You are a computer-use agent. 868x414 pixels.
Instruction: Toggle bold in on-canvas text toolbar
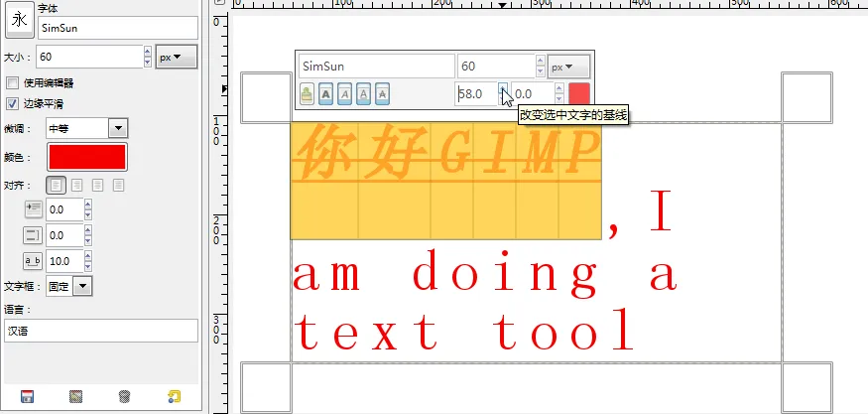326,94
